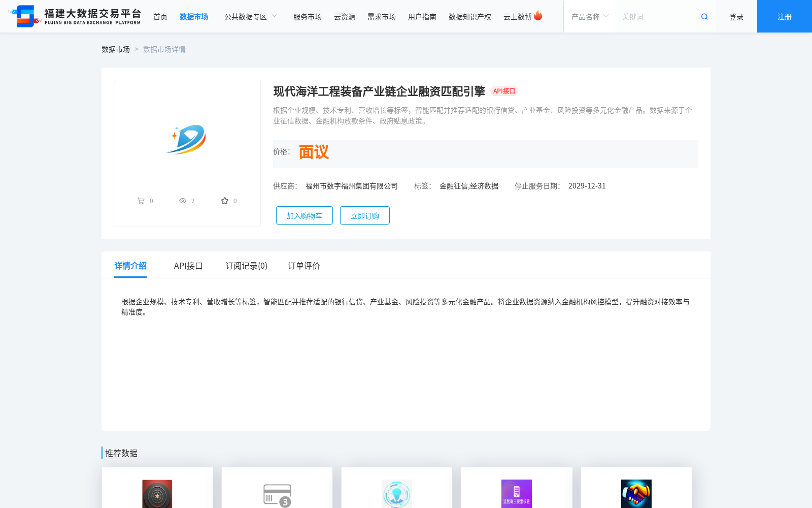The height and width of the screenshot is (508, 812).
Task: Favorite the product via the star icon
Action: pos(225,200)
